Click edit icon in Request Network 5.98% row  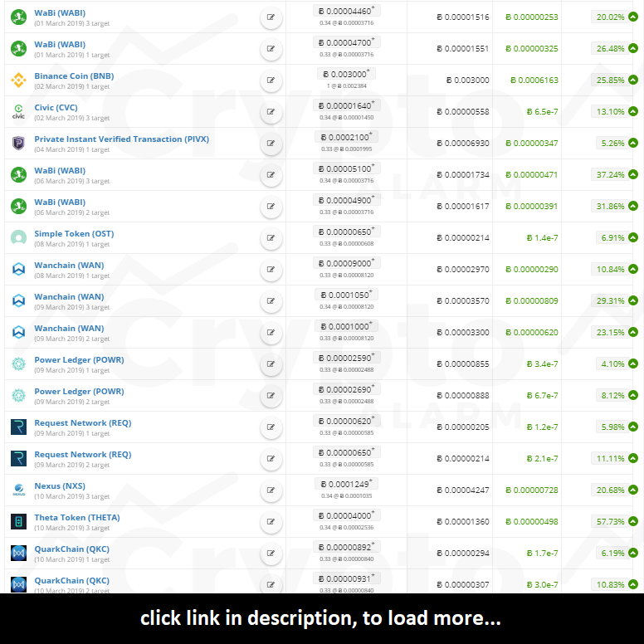pyautogui.click(x=271, y=427)
